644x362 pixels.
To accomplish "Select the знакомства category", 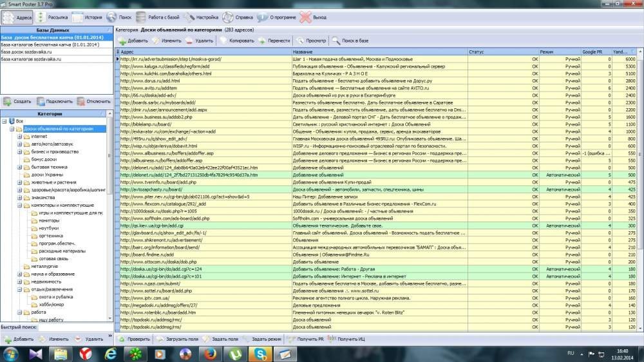I will (x=43, y=198).
